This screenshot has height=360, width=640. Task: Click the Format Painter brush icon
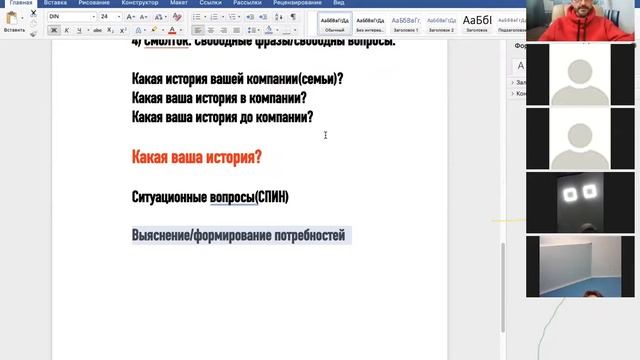point(33,34)
